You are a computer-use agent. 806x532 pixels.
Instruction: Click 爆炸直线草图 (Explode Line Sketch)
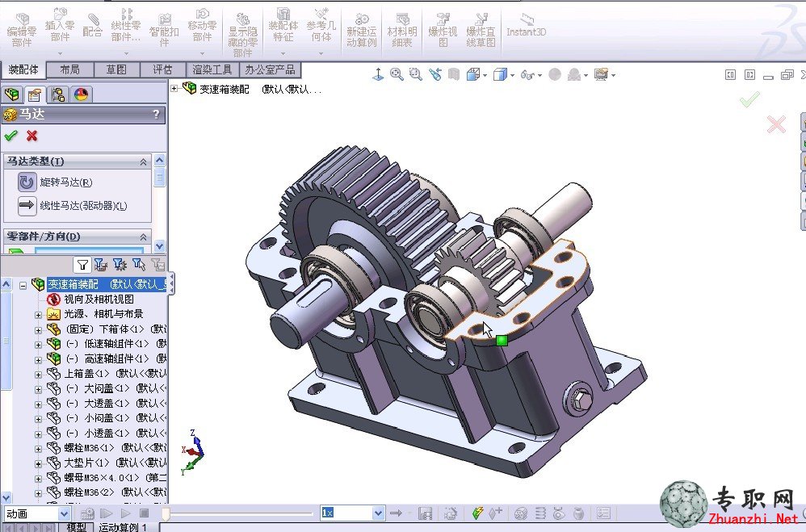point(481,31)
